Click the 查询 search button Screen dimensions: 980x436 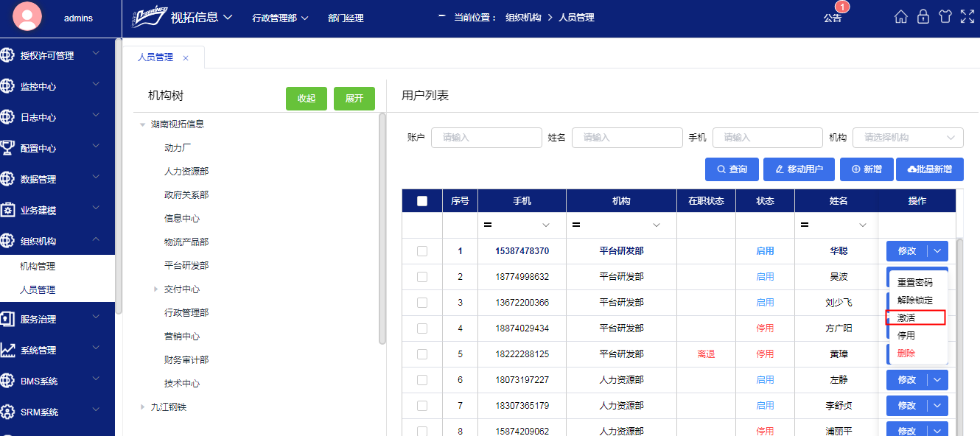point(732,169)
